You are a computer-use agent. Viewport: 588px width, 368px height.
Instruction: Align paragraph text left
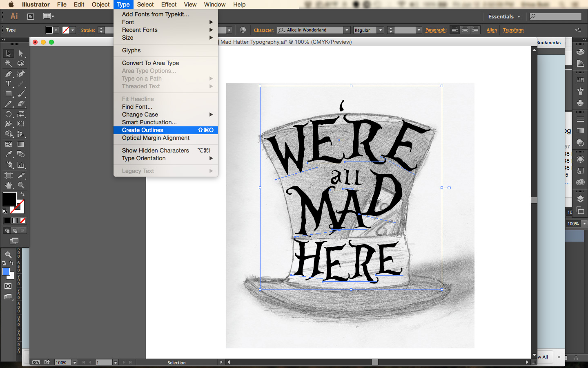click(454, 30)
